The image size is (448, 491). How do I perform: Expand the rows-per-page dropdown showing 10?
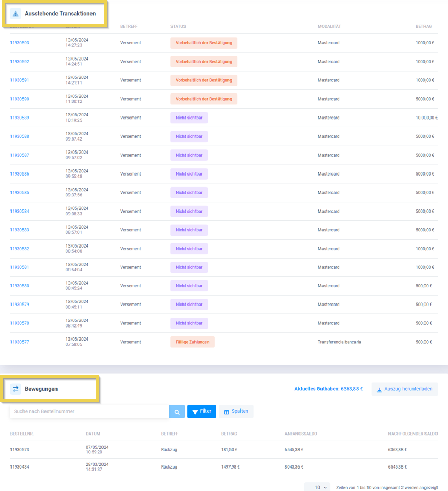(317, 487)
